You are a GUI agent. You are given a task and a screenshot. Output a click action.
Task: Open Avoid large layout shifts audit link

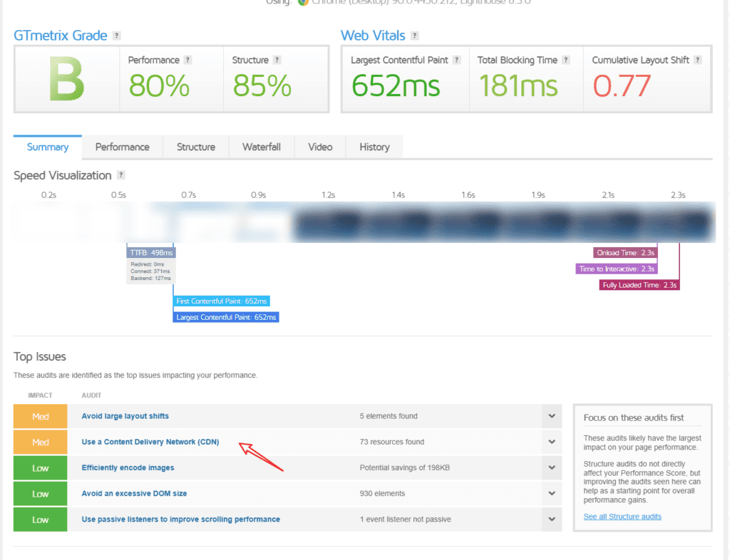tap(125, 416)
